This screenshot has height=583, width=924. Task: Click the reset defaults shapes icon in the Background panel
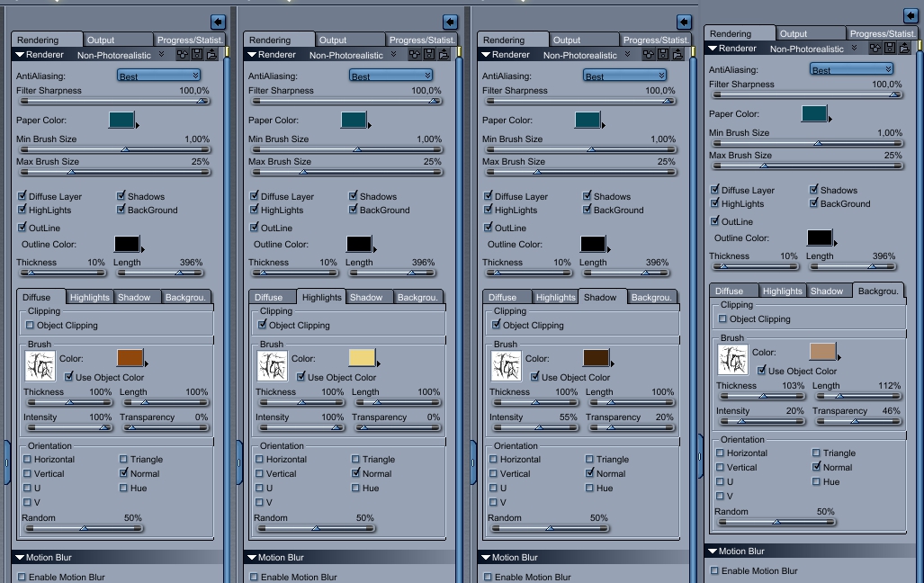coord(875,48)
